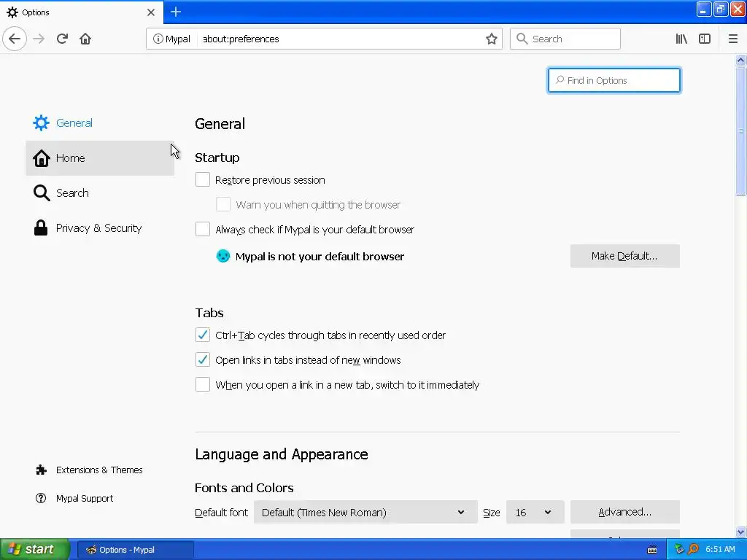Open the Windows Start menu
This screenshot has width=747, height=560.
35,549
